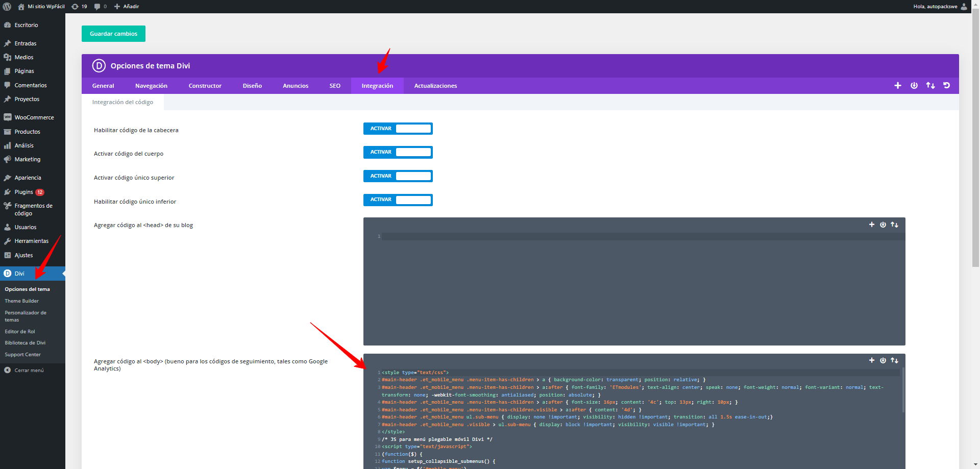Viewport: 980px width, 469px height.
Task: Click the page vertical scrollbar
Action: point(976,138)
